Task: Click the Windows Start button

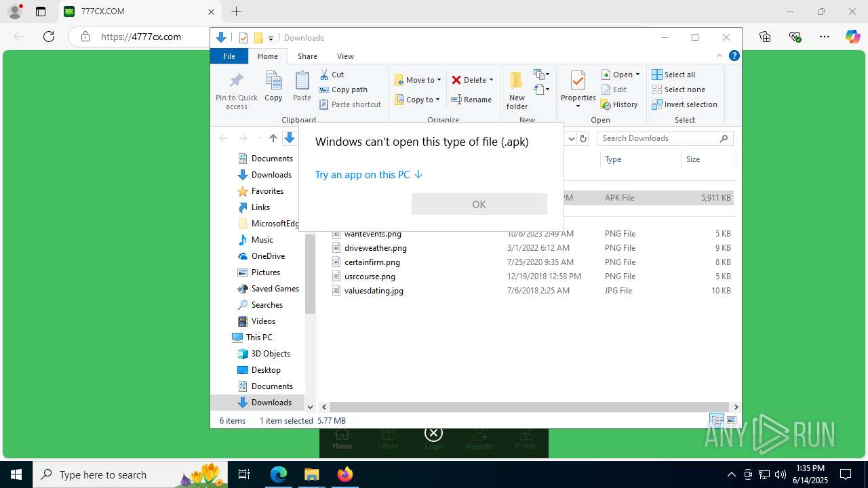Action: pyautogui.click(x=16, y=474)
